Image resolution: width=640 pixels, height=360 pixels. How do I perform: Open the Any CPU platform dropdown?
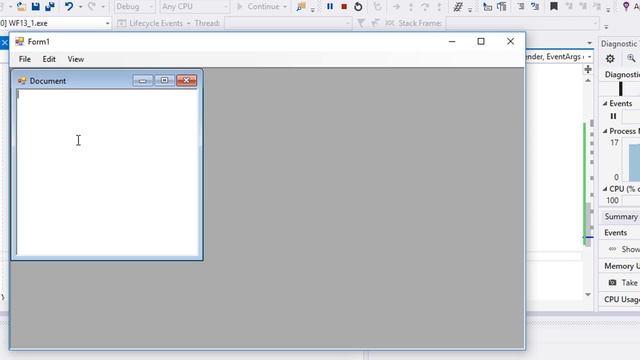click(x=194, y=7)
